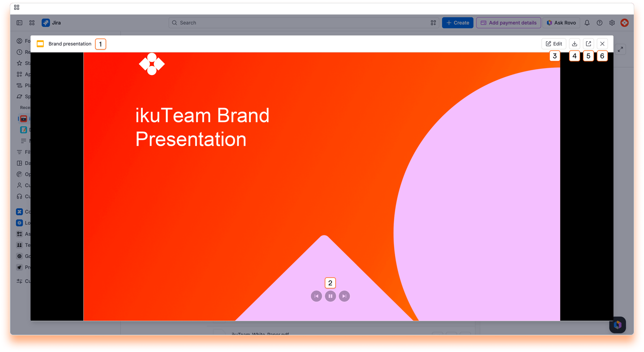Click the expand arrows icon beside the preview

pyautogui.click(x=620, y=49)
